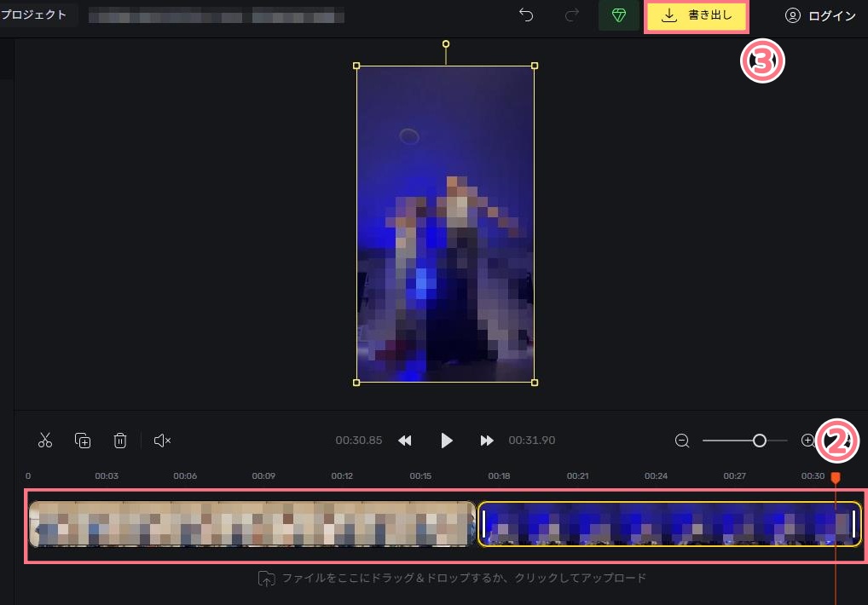This screenshot has height=605, width=868.
Task: Click the upload icon in the drop zone
Action: (267, 579)
